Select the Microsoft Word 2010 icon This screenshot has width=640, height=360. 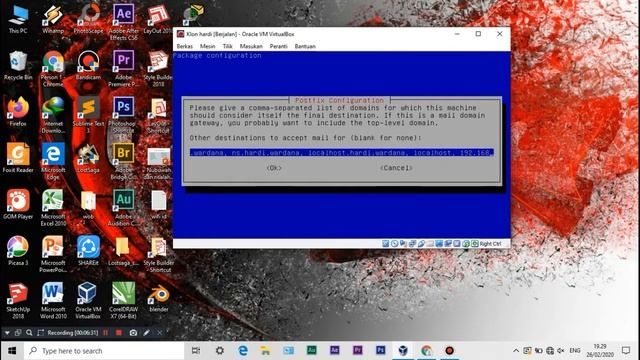click(53, 301)
